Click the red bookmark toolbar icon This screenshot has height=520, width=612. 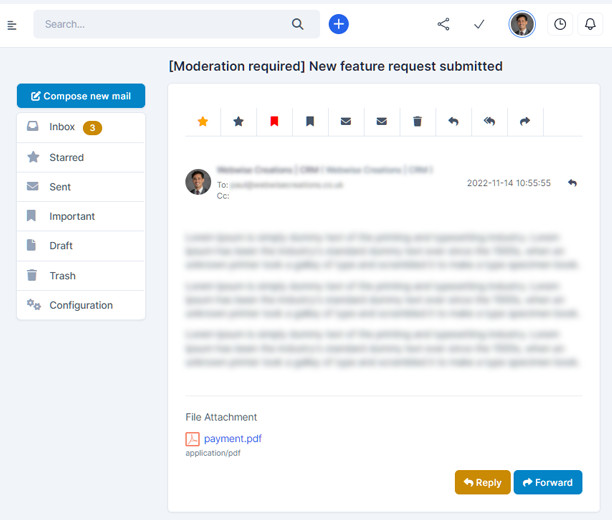[274, 121]
